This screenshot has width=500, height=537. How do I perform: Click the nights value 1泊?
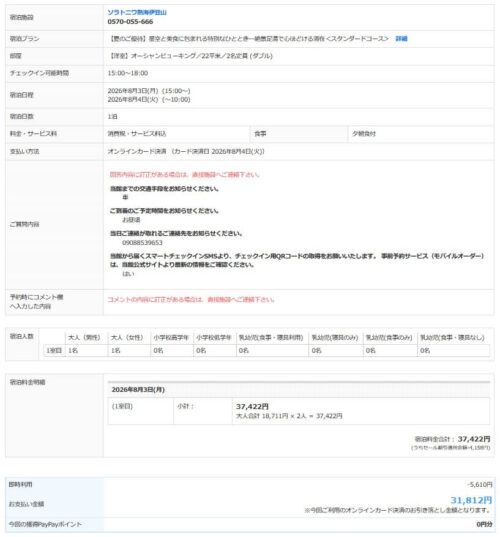click(x=112, y=117)
